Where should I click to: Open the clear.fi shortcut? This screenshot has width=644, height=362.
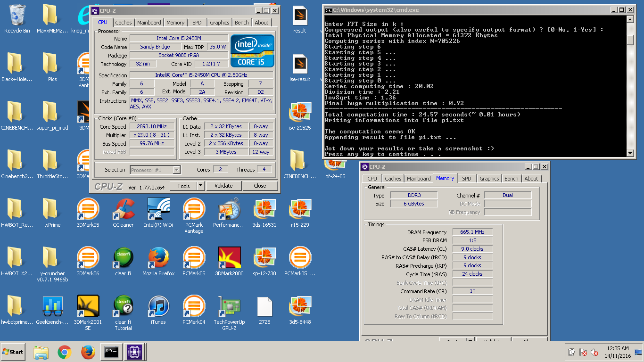tap(123, 262)
